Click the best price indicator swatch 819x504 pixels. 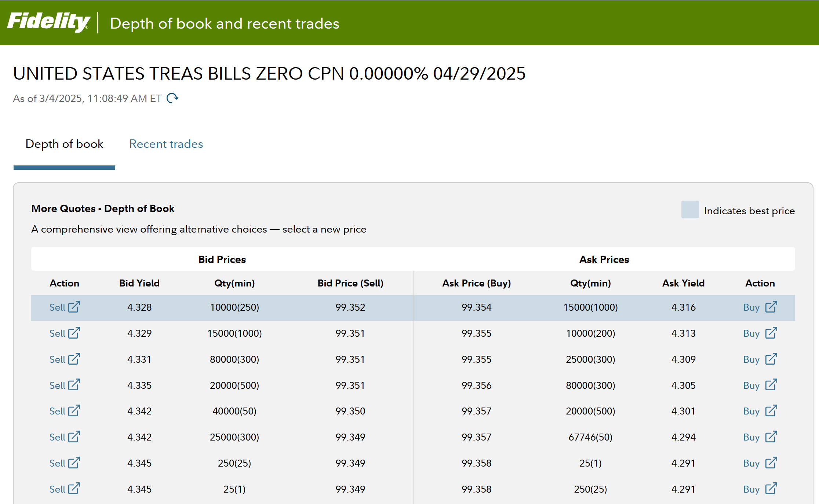(690, 210)
